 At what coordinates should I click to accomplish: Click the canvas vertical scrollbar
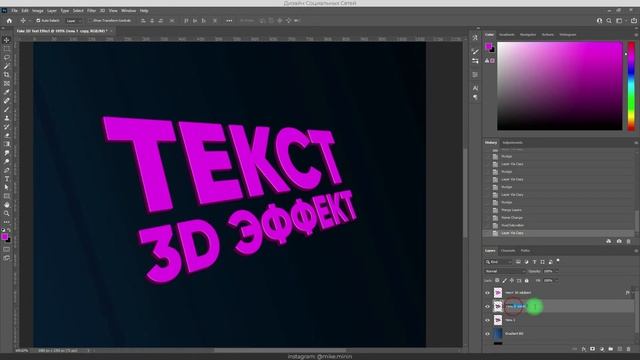[x=465, y=194]
